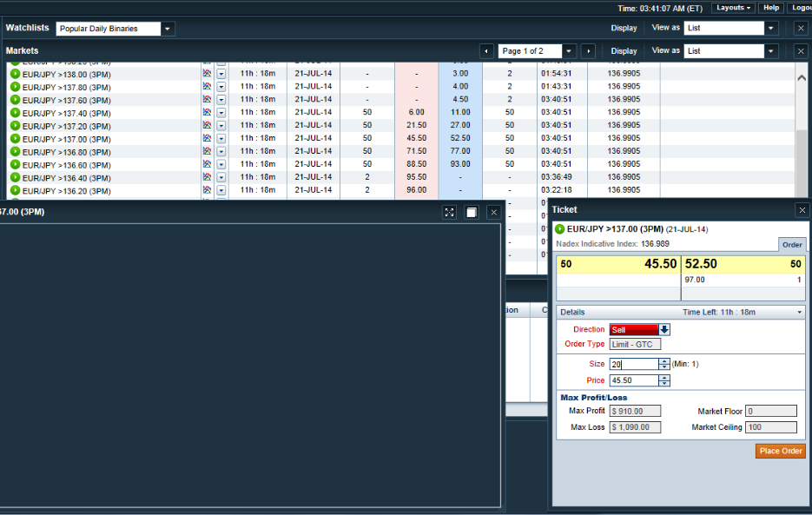Open Markets View as List dropdown
This screenshot has width=812, height=515.
pyautogui.click(x=771, y=50)
